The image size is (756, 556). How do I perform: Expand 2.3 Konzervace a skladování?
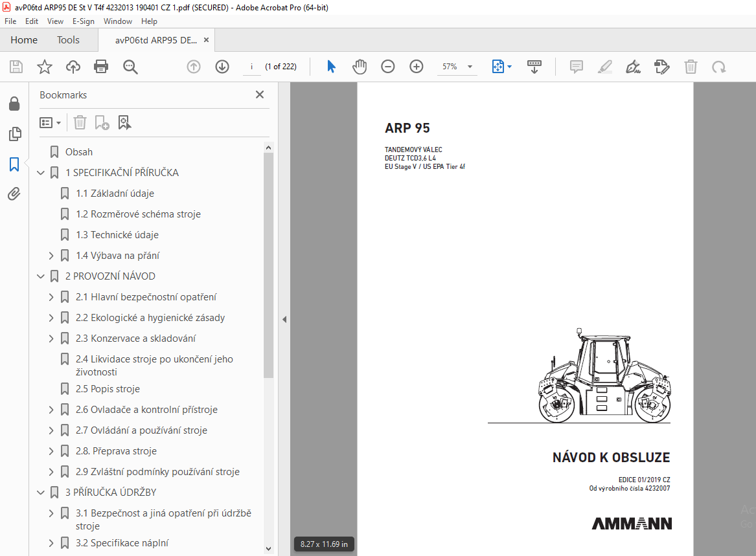(x=51, y=339)
